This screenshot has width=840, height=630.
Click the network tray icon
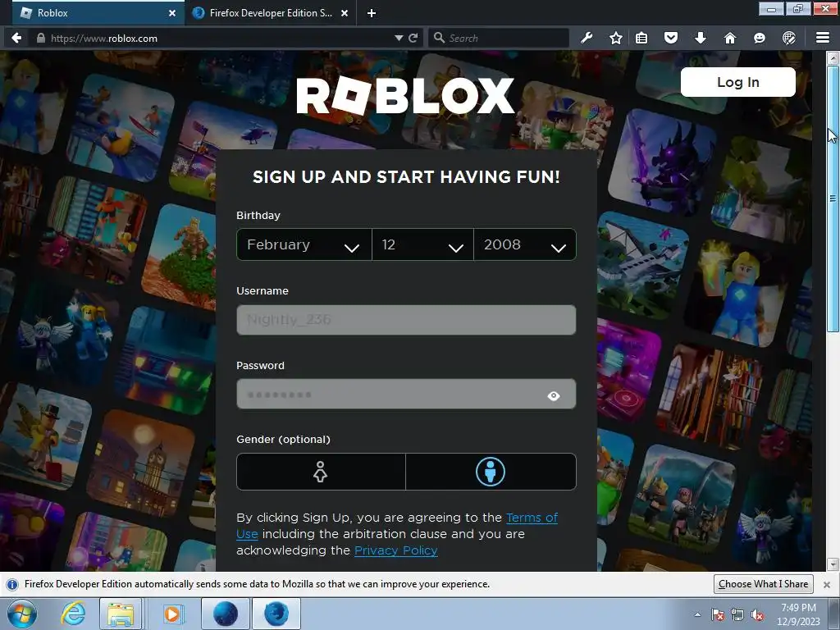click(x=737, y=614)
